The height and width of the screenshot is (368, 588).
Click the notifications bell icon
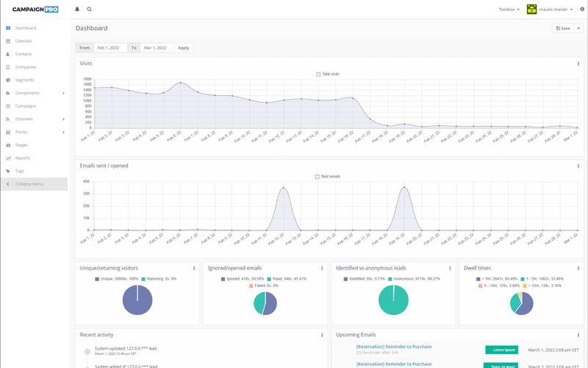click(x=78, y=10)
